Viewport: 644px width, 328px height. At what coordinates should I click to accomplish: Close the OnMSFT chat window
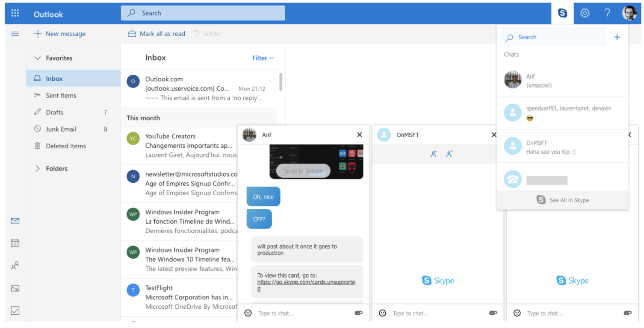494,135
